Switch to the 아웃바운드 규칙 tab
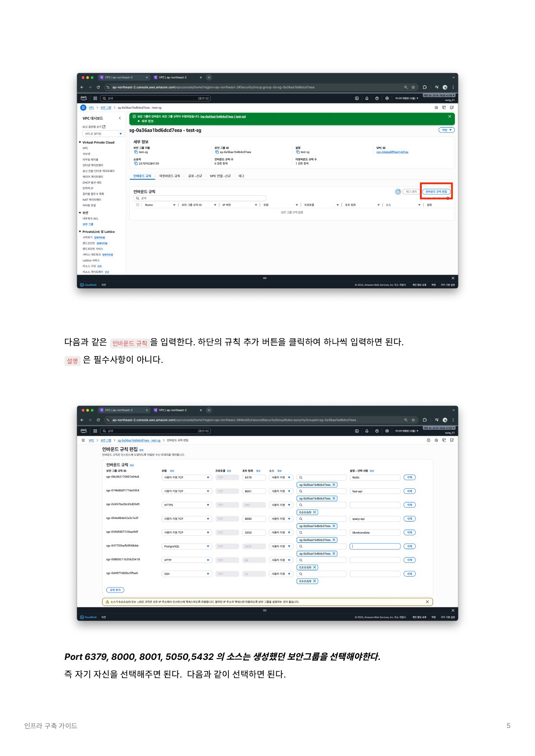 pyautogui.click(x=169, y=176)
